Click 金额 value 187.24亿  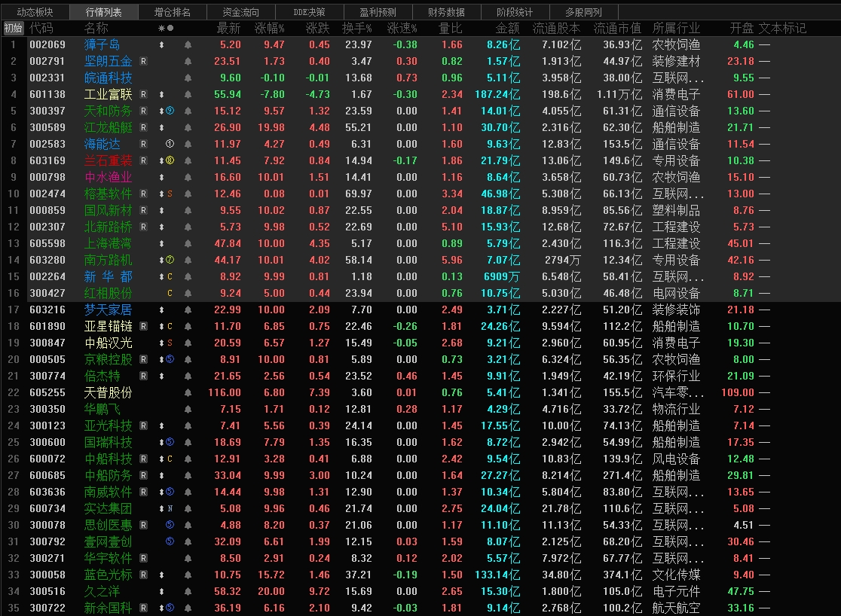coord(497,94)
